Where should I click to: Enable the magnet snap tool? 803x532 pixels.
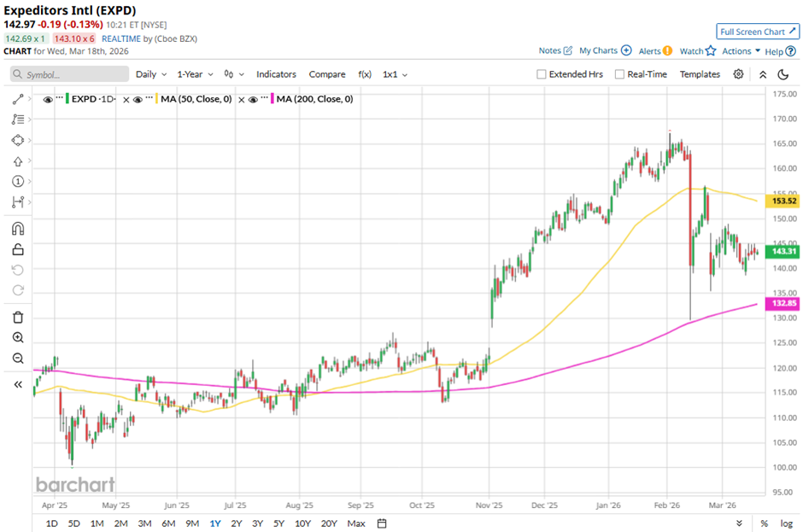pos(18,229)
